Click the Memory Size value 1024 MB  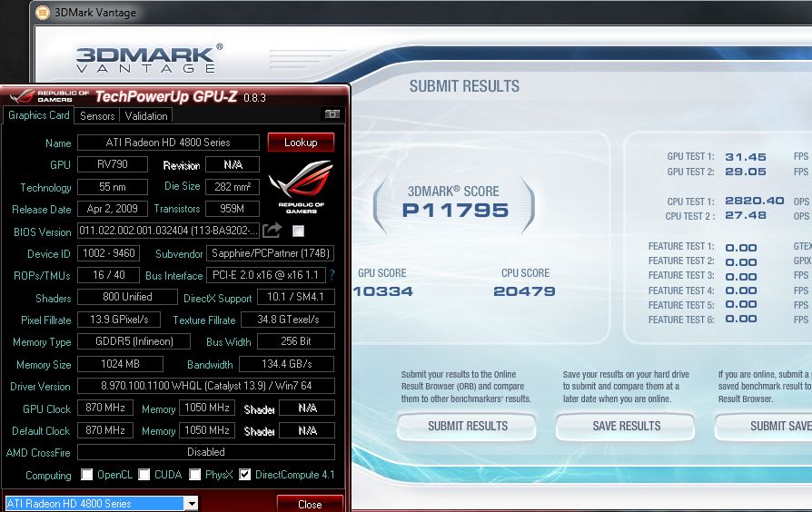point(120,364)
